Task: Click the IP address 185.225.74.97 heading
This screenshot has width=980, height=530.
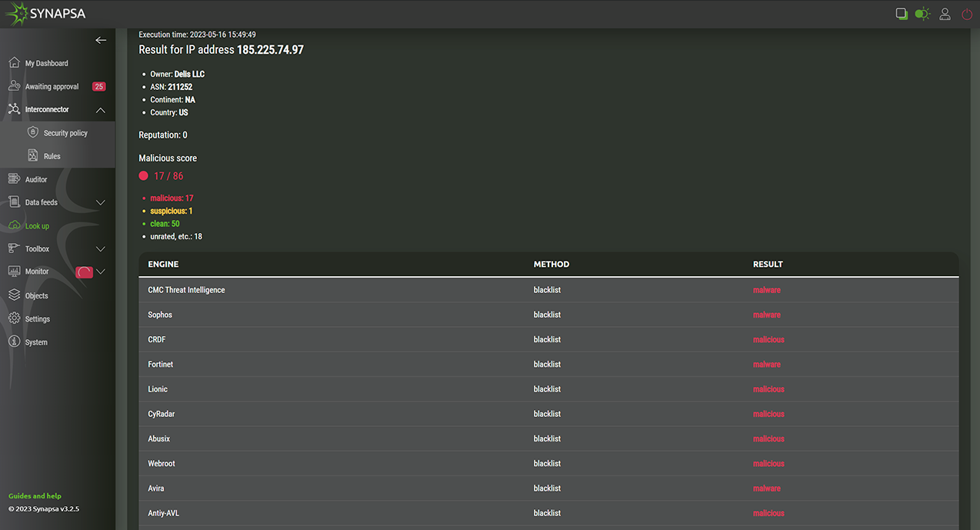Action: pos(270,49)
